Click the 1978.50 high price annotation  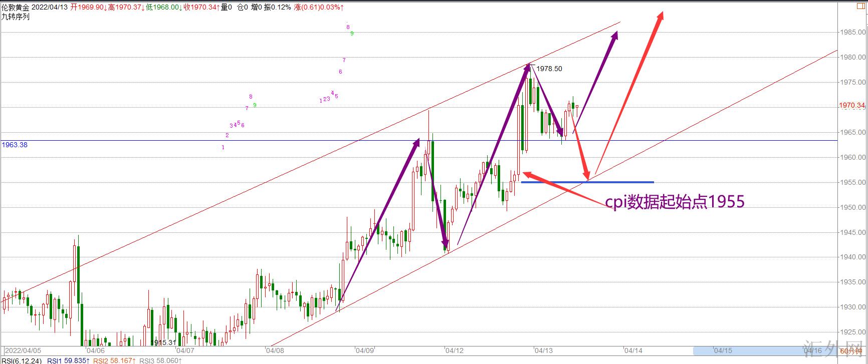coord(549,69)
